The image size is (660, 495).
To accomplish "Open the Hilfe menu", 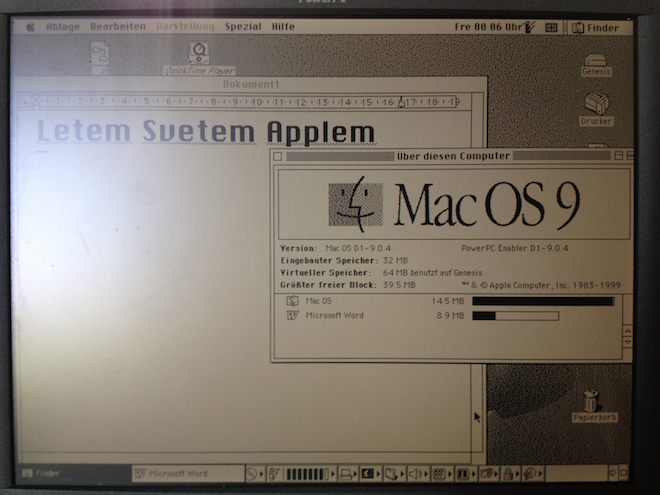I will tap(283, 27).
